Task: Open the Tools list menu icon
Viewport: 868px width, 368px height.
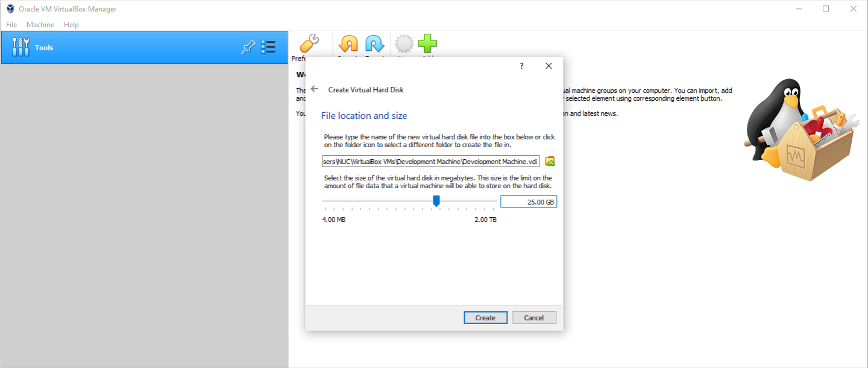Action: pyautogui.click(x=268, y=47)
